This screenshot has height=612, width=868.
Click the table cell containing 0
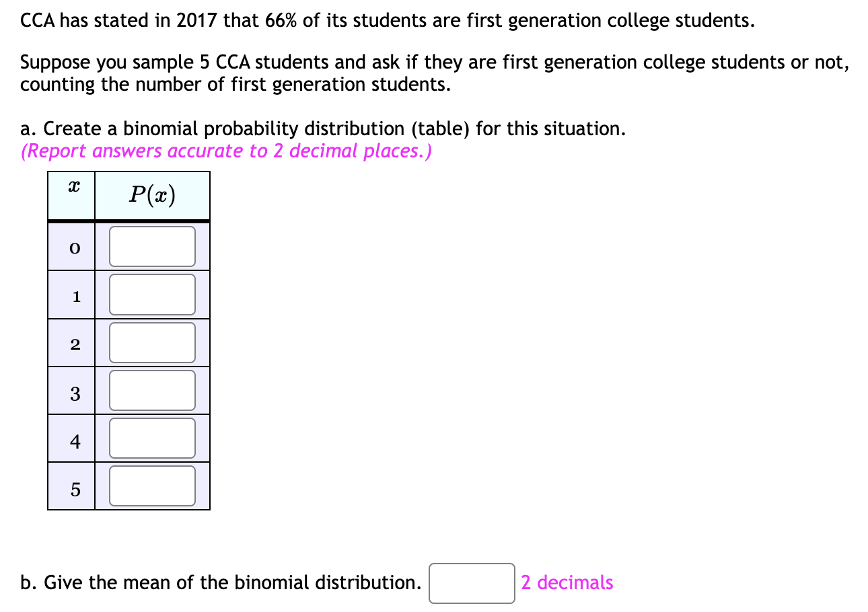coord(71,247)
